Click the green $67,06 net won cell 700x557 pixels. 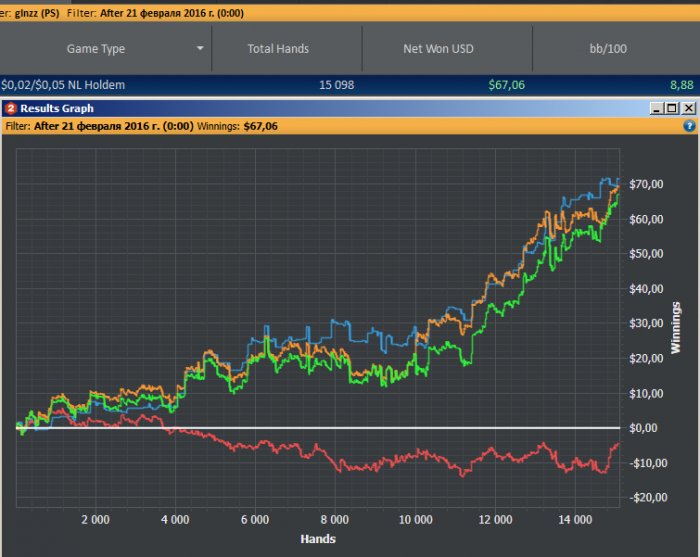tap(507, 86)
